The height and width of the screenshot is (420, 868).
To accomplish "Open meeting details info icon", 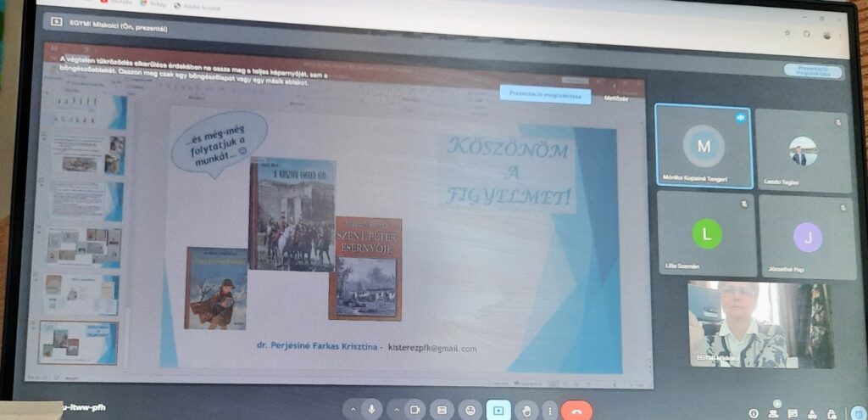I will coord(754,413).
